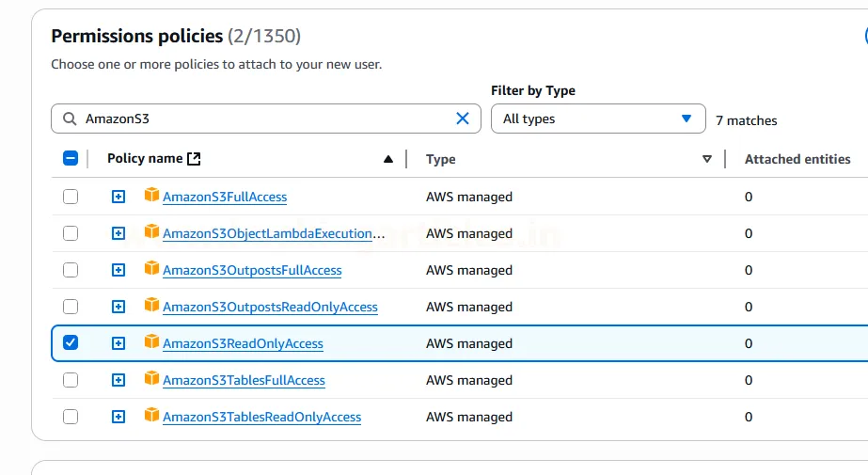This screenshot has height=475, width=868.
Task: Open the AmazonS3TablesFullAccess policy link
Action: coord(244,380)
